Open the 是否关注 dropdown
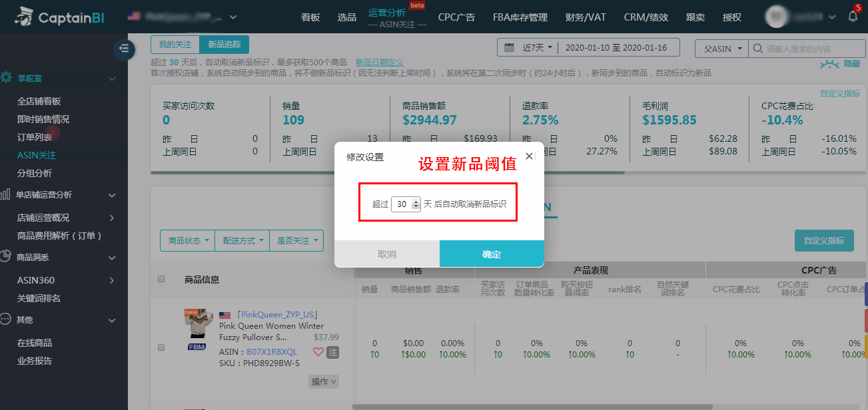This screenshot has width=868, height=410. [x=296, y=241]
